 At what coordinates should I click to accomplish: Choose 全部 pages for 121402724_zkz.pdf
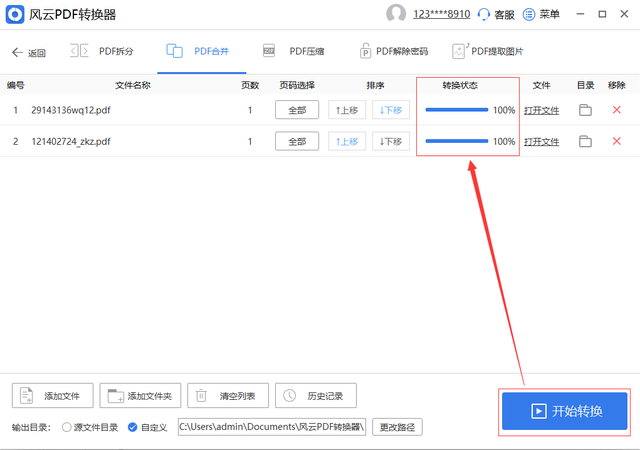297,141
